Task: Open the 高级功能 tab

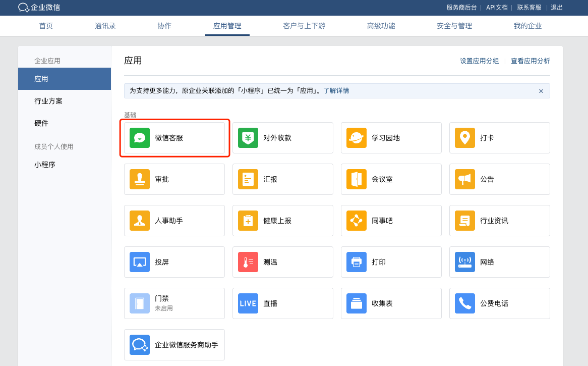Action: point(381,26)
